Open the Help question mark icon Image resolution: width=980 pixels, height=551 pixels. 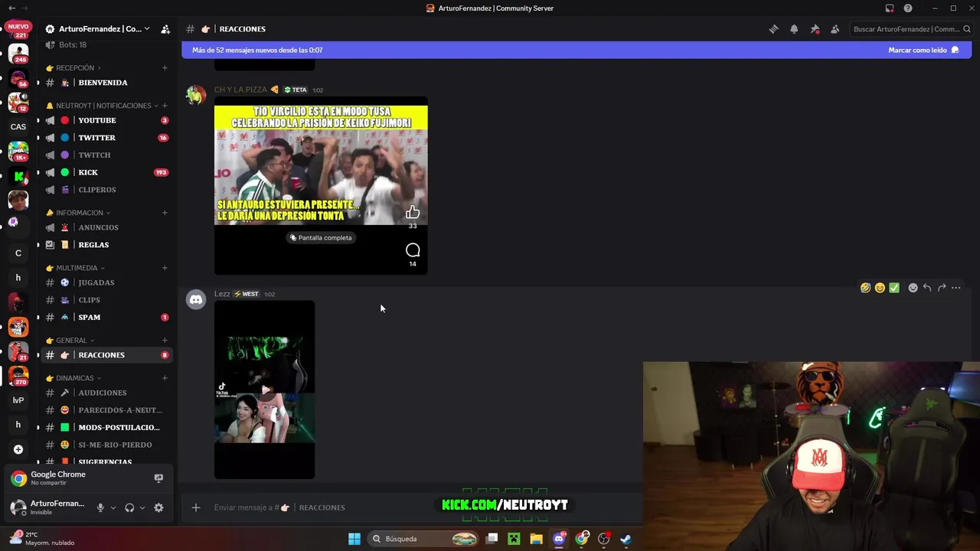pos(908,8)
